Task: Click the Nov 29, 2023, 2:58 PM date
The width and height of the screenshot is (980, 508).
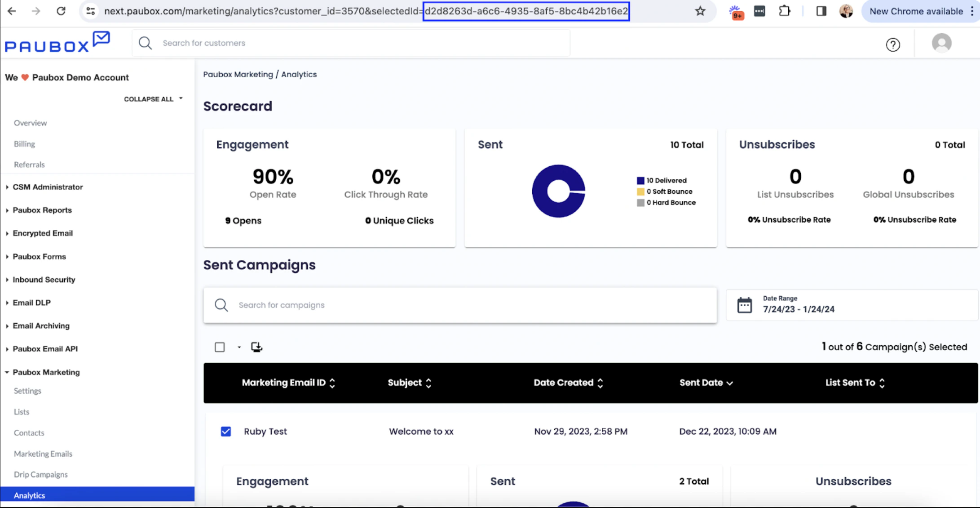Action: pyautogui.click(x=581, y=432)
